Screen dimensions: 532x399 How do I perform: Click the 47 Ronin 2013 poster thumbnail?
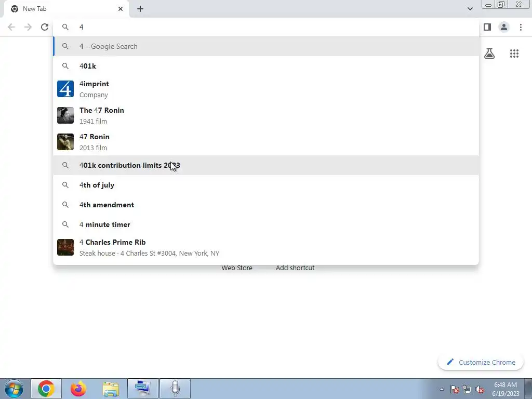click(x=65, y=142)
